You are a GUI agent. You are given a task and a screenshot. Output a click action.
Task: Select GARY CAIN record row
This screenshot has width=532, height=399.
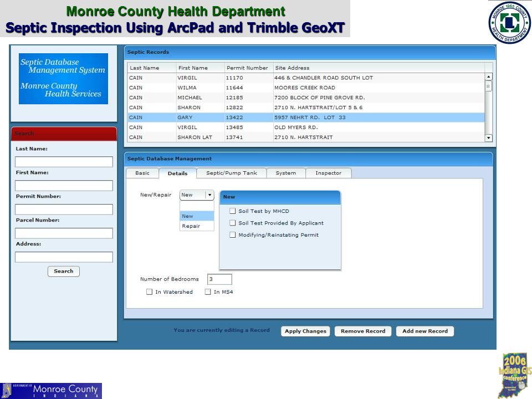coord(306,117)
